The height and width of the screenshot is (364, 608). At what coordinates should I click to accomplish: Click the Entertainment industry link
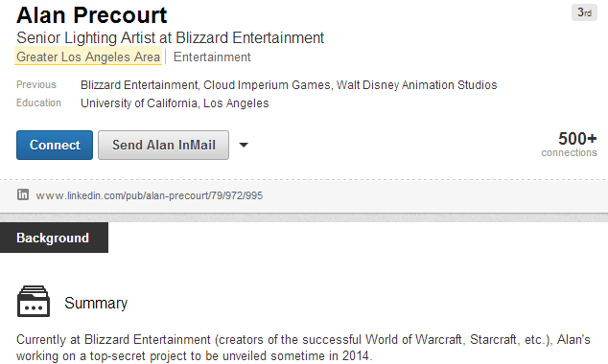(x=212, y=57)
